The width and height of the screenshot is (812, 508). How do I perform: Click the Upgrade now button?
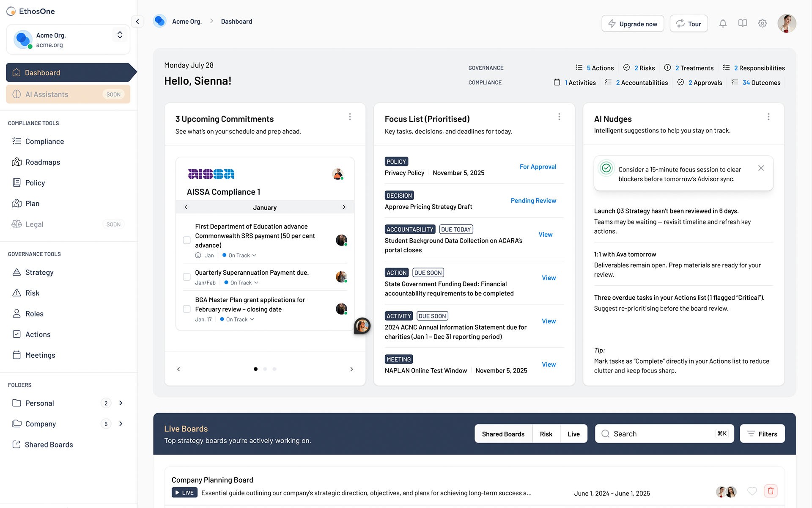coord(632,24)
